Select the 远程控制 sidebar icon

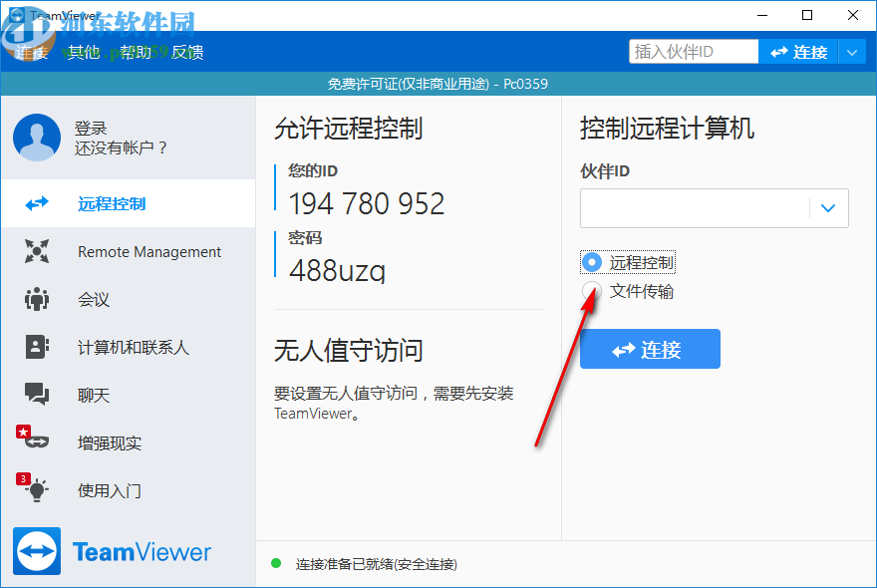[38, 203]
